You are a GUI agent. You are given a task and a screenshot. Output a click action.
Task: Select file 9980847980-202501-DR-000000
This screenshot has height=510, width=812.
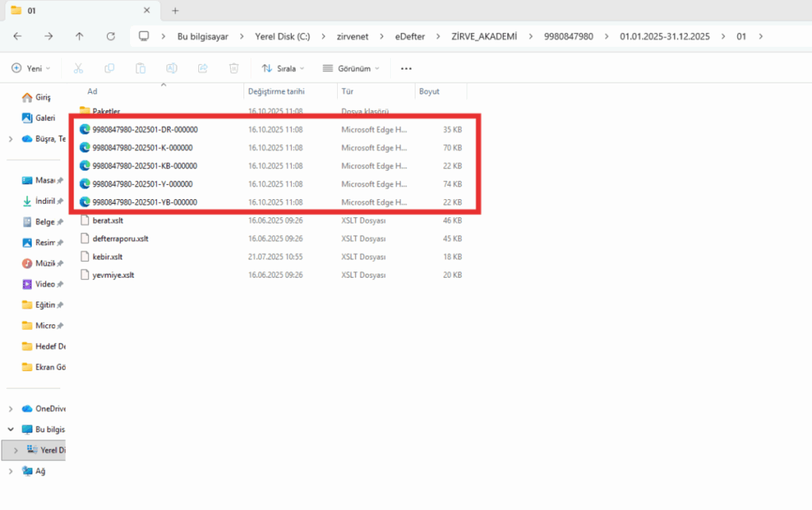click(x=144, y=129)
